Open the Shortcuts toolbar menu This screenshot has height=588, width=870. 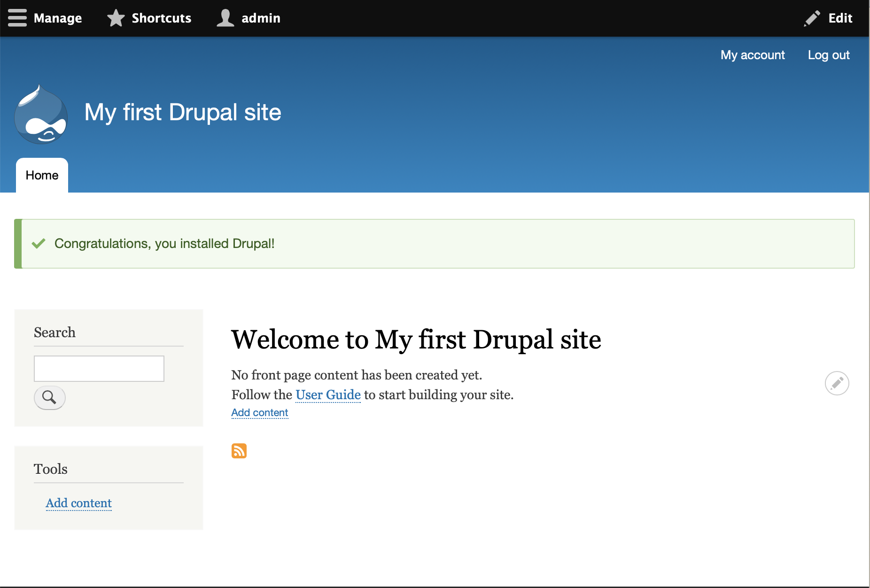(149, 18)
